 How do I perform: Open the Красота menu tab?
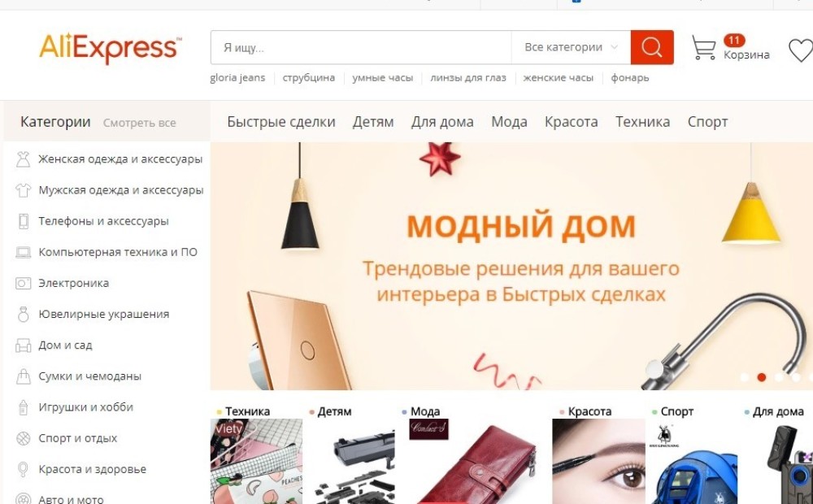pos(571,122)
